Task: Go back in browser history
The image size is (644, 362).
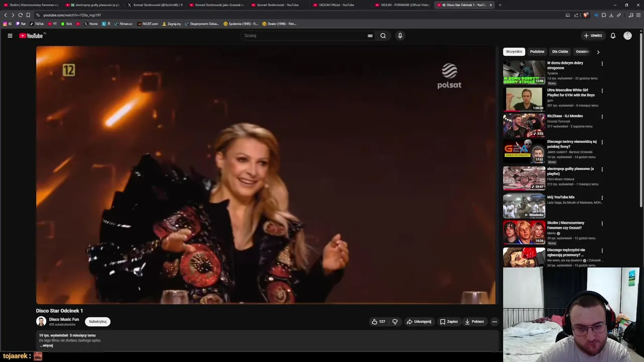Action: [6, 15]
